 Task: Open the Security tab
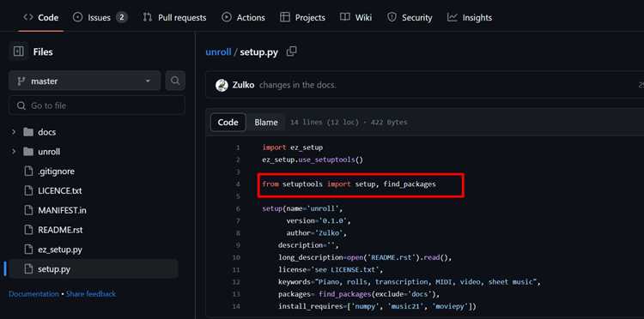[x=410, y=18]
